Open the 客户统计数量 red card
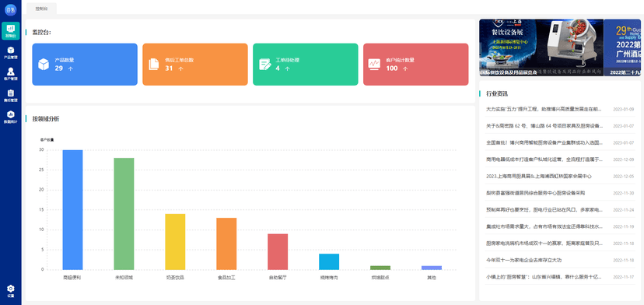This screenshot has width=644, height=305. 415,65
